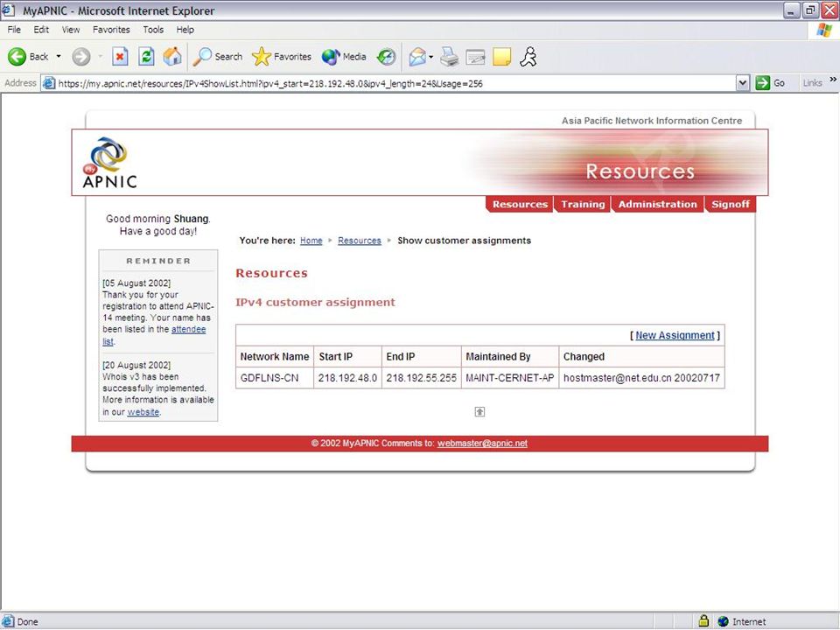Select the 218.192.55.255 end IP cell

click(422, 378)
